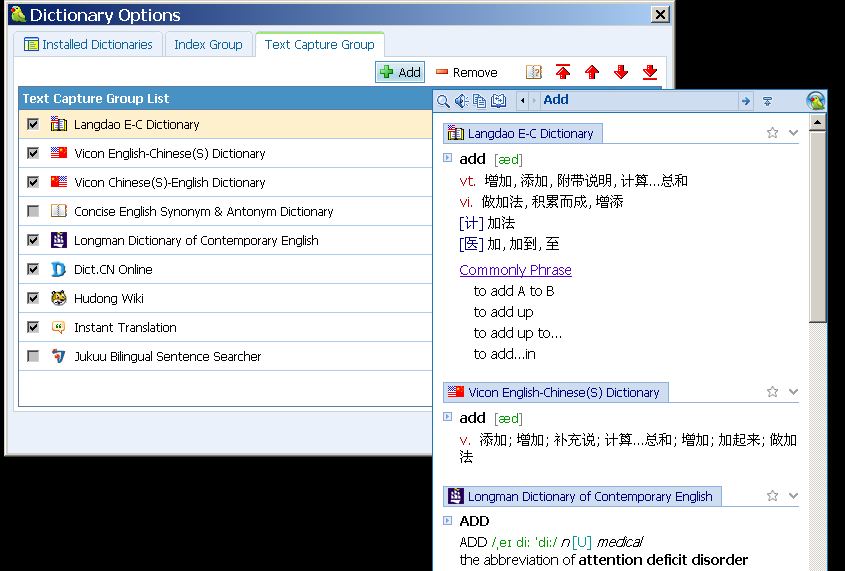Click the Vicon Chinese(S)-English Dictionary flag icon in the list
The image size is (845, 571).
click(x=59, y=182)
